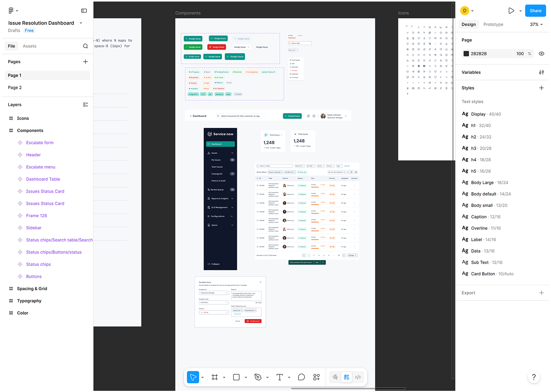Click the Share button
The height and width of the screenshot is (392, 551).
[535, 11]
